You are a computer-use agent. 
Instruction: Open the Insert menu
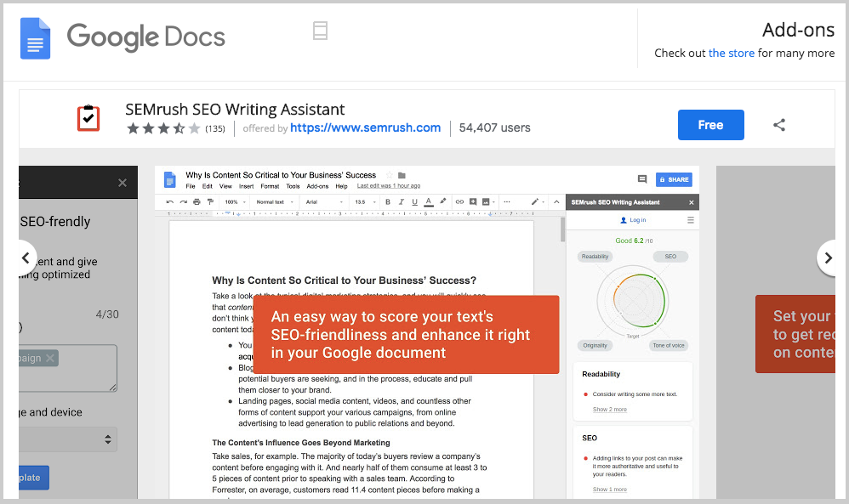(x=247, y=186)
